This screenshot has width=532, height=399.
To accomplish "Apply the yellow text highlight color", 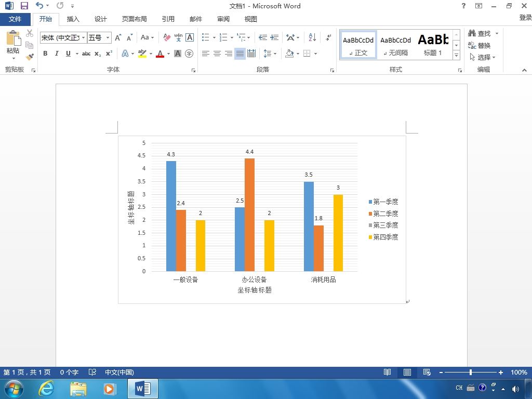I will pos(142,54).
